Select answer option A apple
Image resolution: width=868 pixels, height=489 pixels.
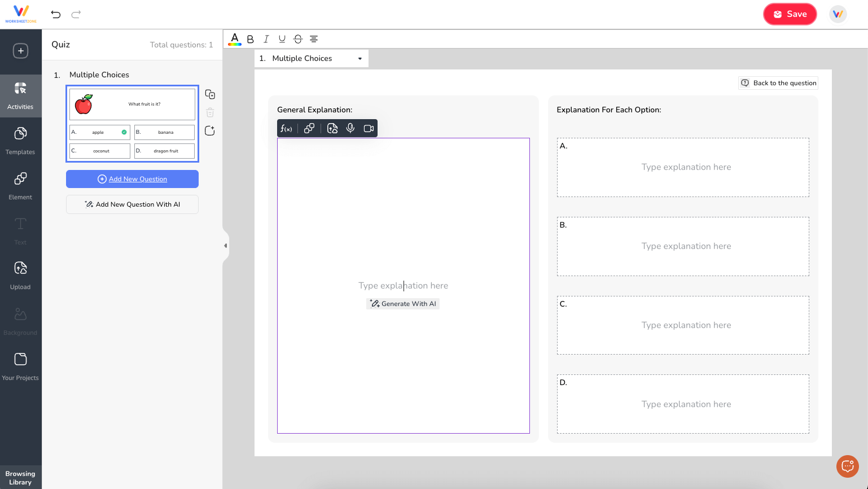[100, 132]
